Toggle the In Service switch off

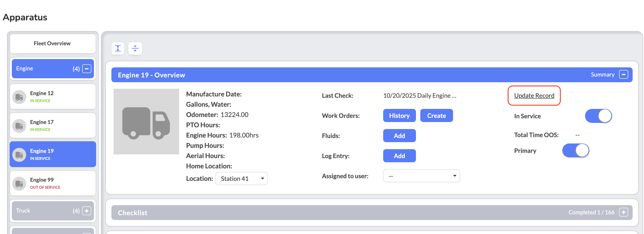point(598,116)
